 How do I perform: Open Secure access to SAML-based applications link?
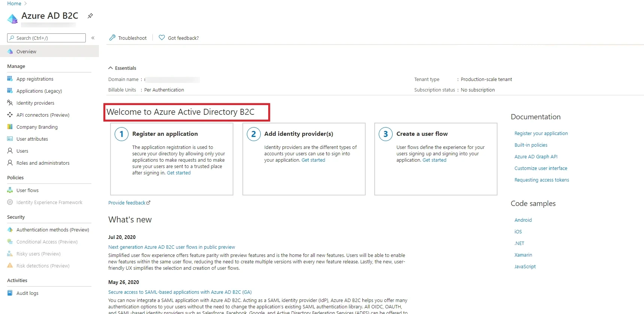pyautogui.click(x=180, y=292)
